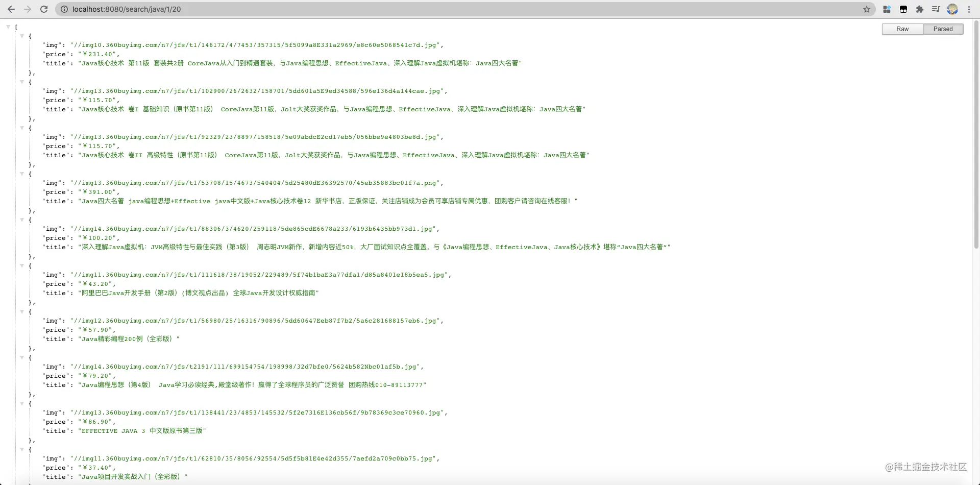Click the price value "¥100.20"
980x485 pixels.
[97, 238]
